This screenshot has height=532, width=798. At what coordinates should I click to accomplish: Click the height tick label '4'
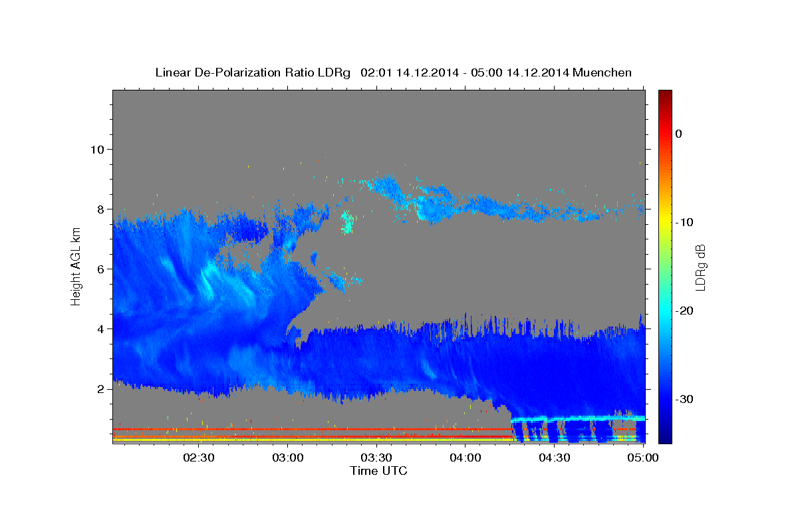pos(100,329)
